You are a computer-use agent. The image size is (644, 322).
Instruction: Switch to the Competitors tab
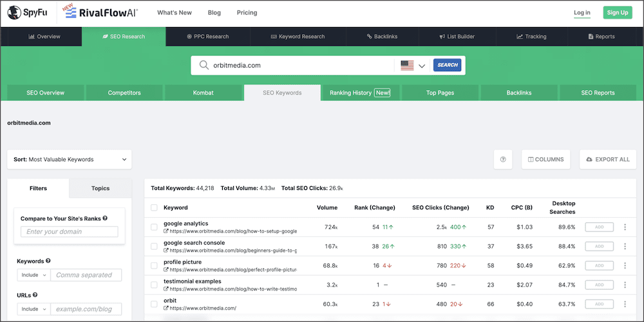pos(124,93)
